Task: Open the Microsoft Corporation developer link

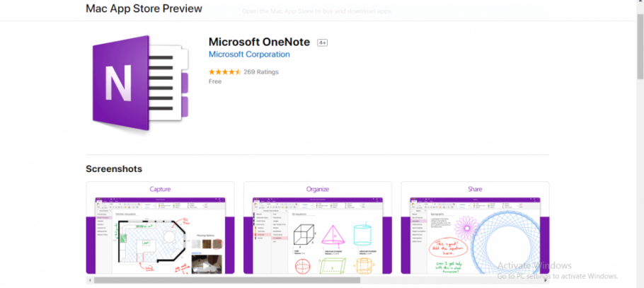Action: tap(249, 54)
